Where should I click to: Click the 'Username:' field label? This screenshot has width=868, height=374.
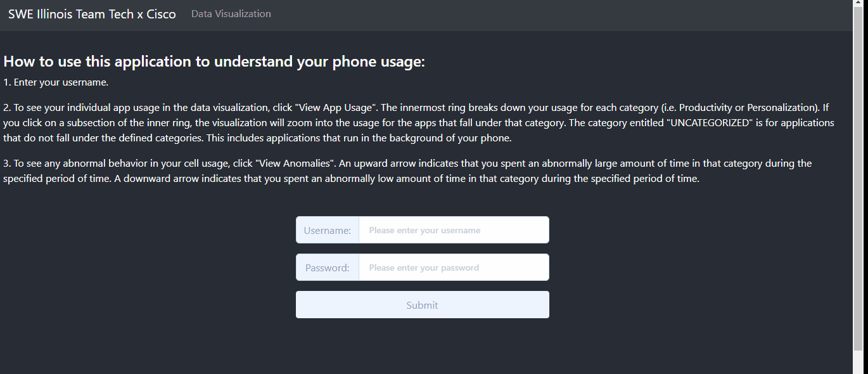[x=328, y=230]
